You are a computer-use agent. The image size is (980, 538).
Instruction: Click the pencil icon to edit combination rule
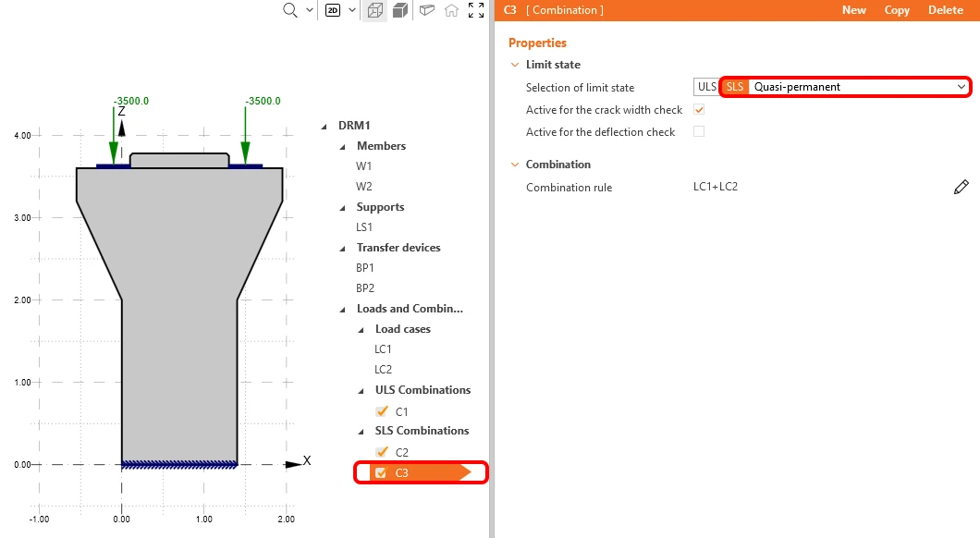(962, 187)
